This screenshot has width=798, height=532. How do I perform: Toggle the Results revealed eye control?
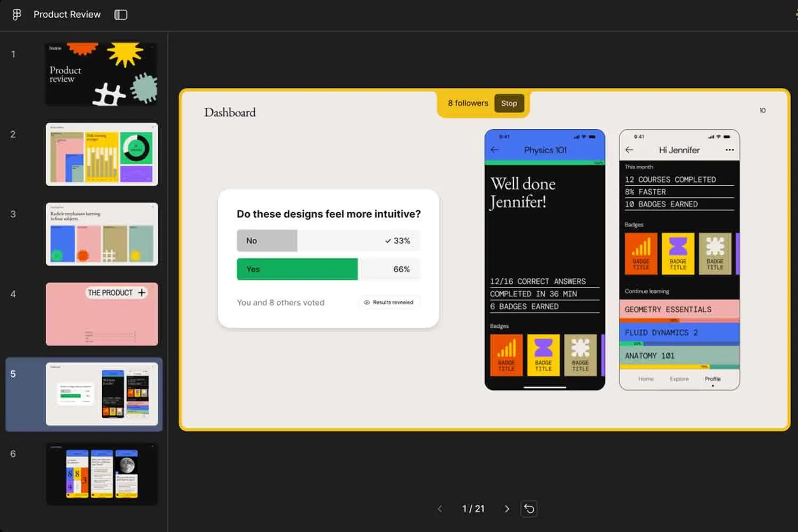tap(389, 302)
